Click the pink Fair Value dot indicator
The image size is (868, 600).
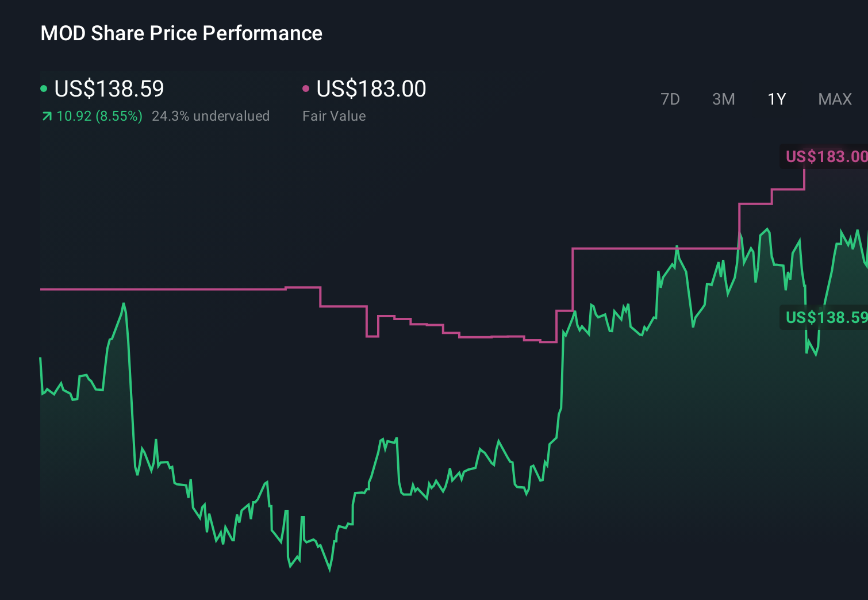pos(306,88)
